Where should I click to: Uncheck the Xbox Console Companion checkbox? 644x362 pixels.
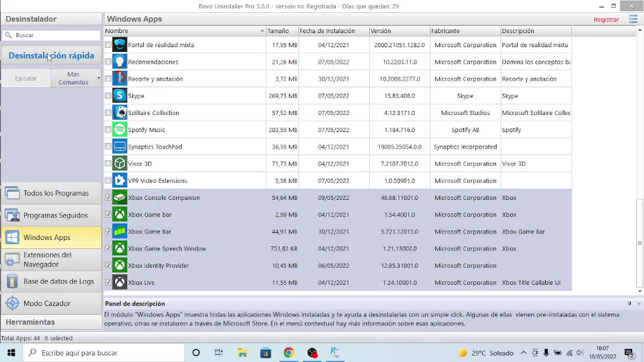(x=108, y=198)
